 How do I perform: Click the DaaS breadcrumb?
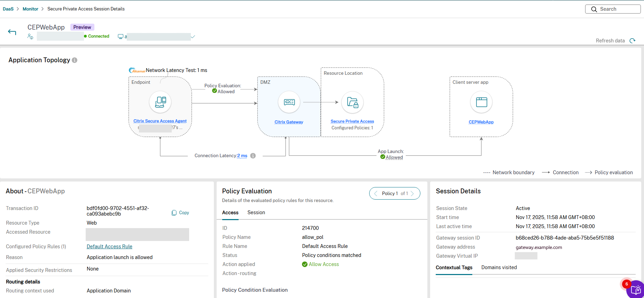coord(8,9)
